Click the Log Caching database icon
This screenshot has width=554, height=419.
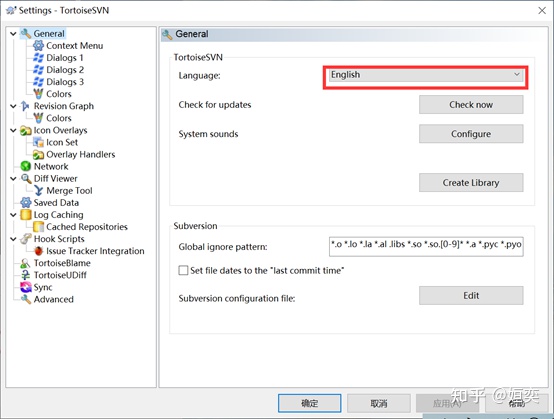tap(25, 215)
